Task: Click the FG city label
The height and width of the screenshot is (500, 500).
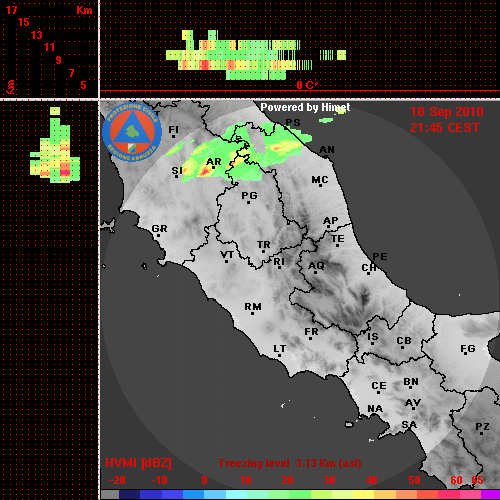Action: tap(468, 349)
